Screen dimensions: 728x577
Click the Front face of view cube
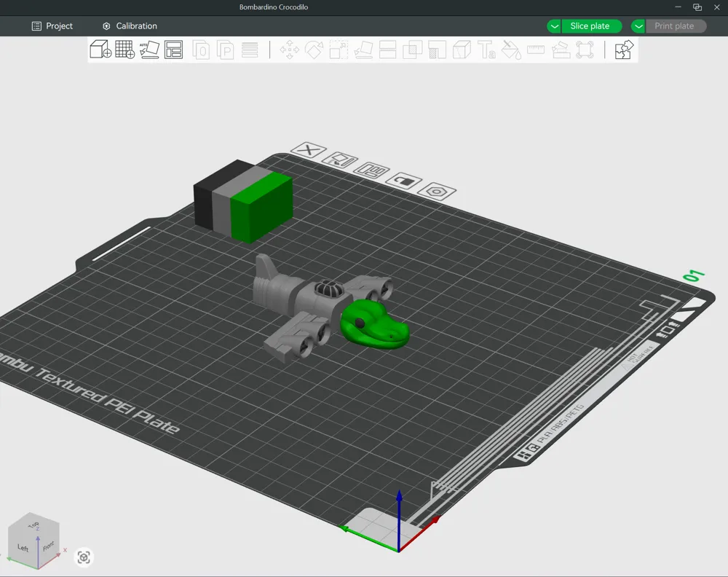[49, 546]
